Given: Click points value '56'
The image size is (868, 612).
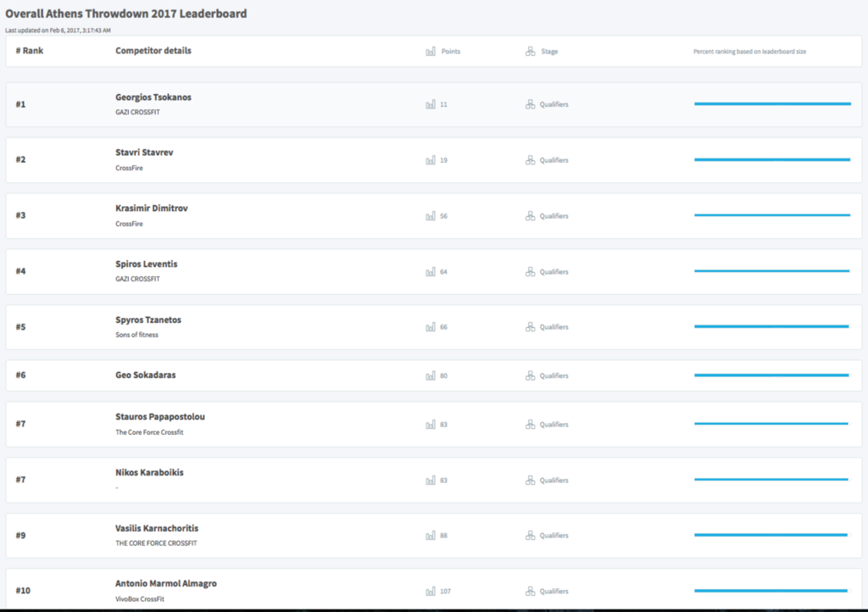Looking at the screenshot, I should [443, 216].
